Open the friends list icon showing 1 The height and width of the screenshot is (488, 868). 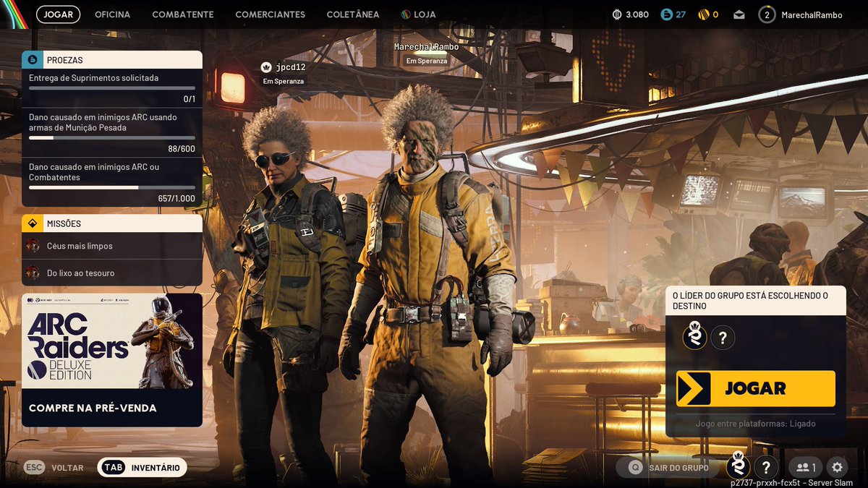tap(805, 467)
